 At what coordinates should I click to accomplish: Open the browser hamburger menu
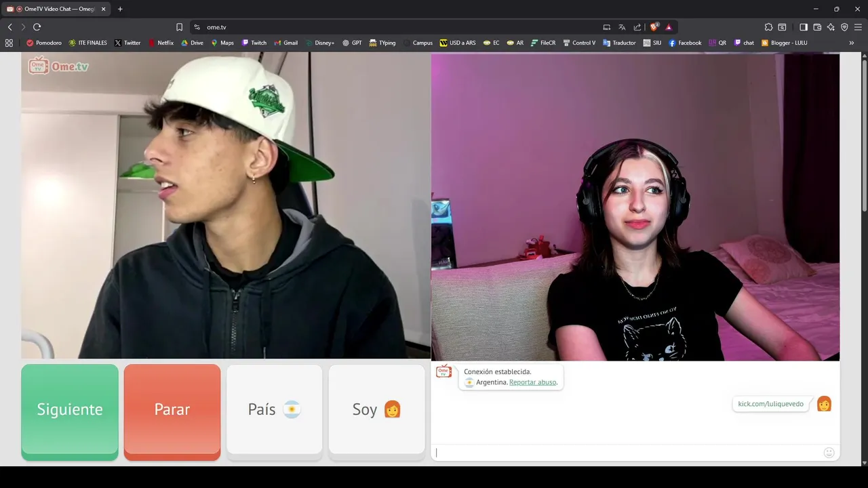point(858,27)
